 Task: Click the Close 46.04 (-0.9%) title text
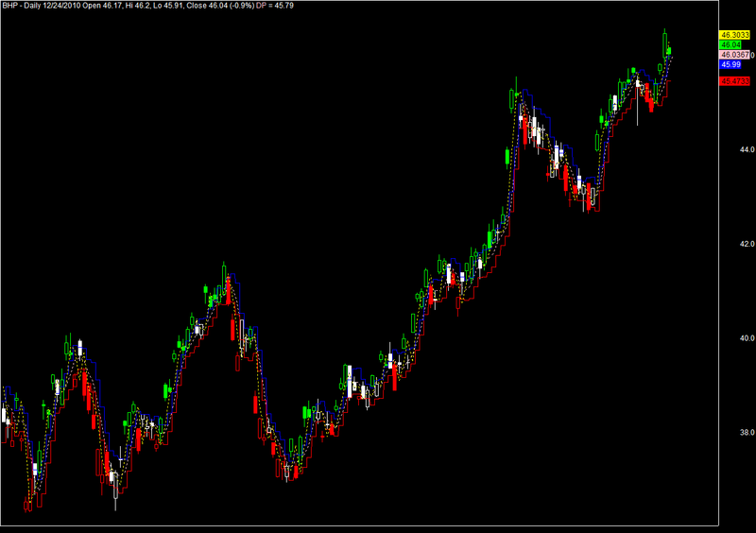click(x=220, y=6)
